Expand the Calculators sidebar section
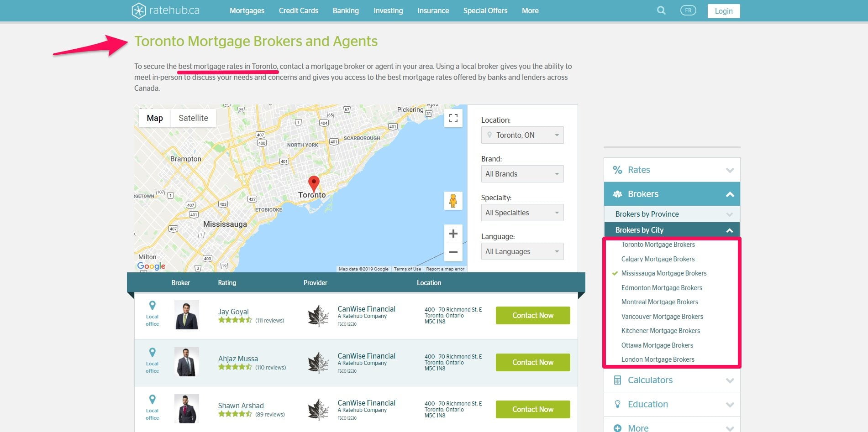 click(x=672, y=380)
